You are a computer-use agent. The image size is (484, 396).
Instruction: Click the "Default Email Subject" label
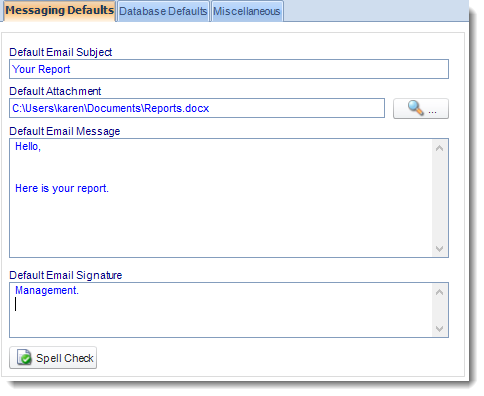coord(61,52)
